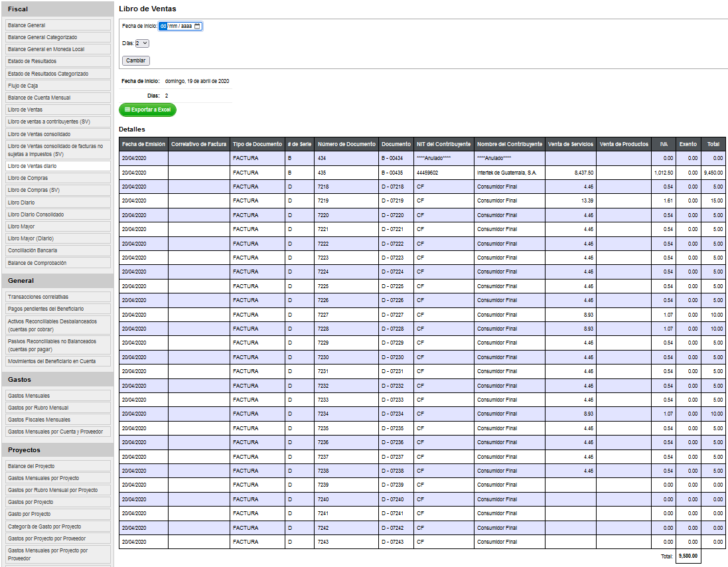Screen dimensions: 728x567
Task: Click the Cambiar button
Action: [135, 60]
